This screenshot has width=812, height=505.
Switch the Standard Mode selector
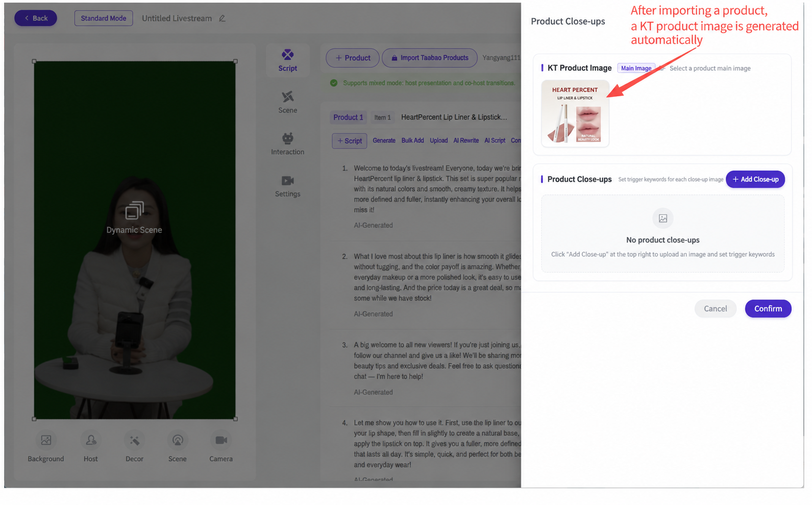(x=104, y=18)
